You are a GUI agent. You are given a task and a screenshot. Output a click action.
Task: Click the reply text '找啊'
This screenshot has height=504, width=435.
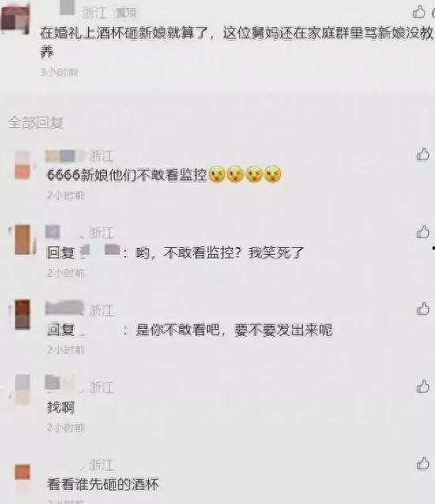click(61, 407)
